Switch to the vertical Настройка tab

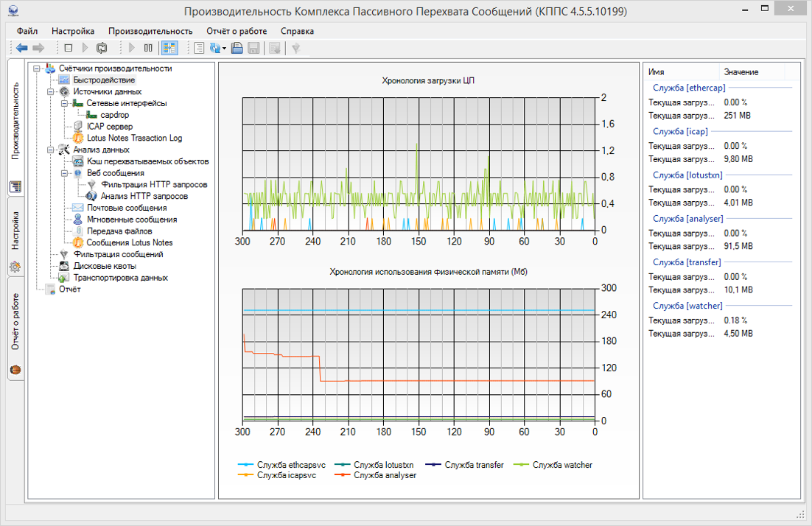tap(15, 230)
